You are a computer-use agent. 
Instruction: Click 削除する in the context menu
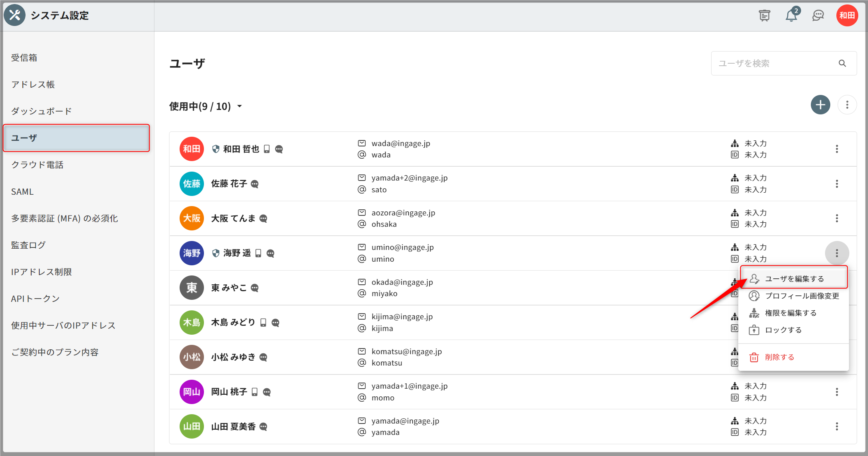pyautogui.click(x=779, y=357)
